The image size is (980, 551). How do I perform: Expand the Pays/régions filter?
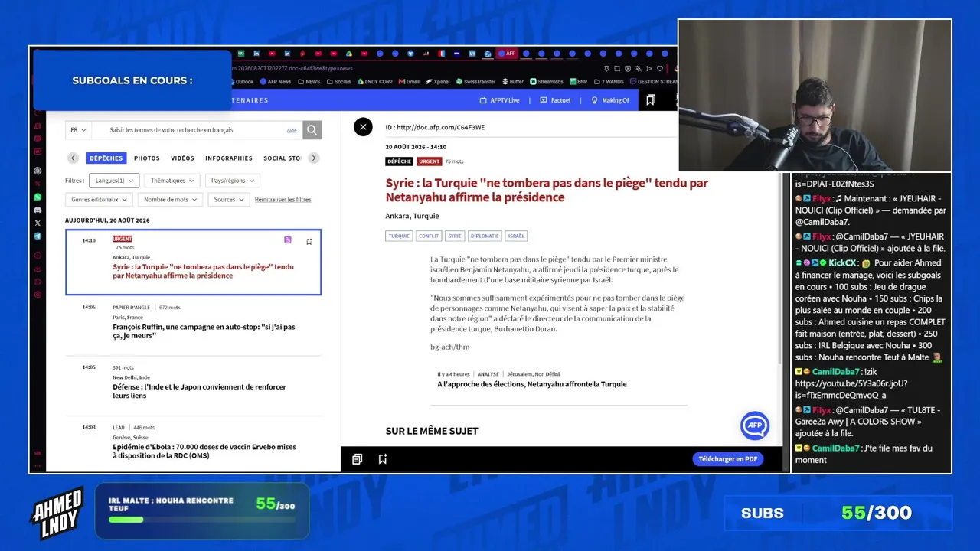233,181
